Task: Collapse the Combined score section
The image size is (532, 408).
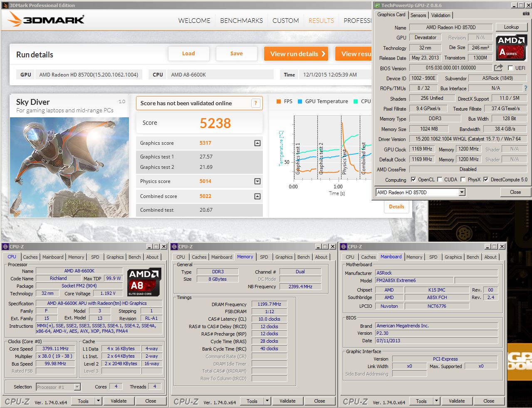Action: point(257,196)
